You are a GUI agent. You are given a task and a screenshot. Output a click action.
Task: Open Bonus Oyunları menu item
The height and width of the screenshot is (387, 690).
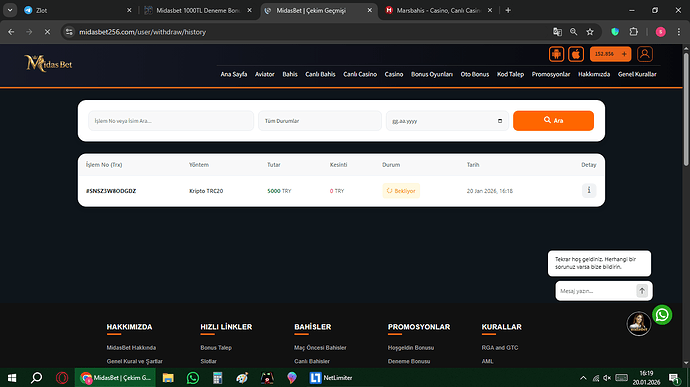tap(432, 74)
